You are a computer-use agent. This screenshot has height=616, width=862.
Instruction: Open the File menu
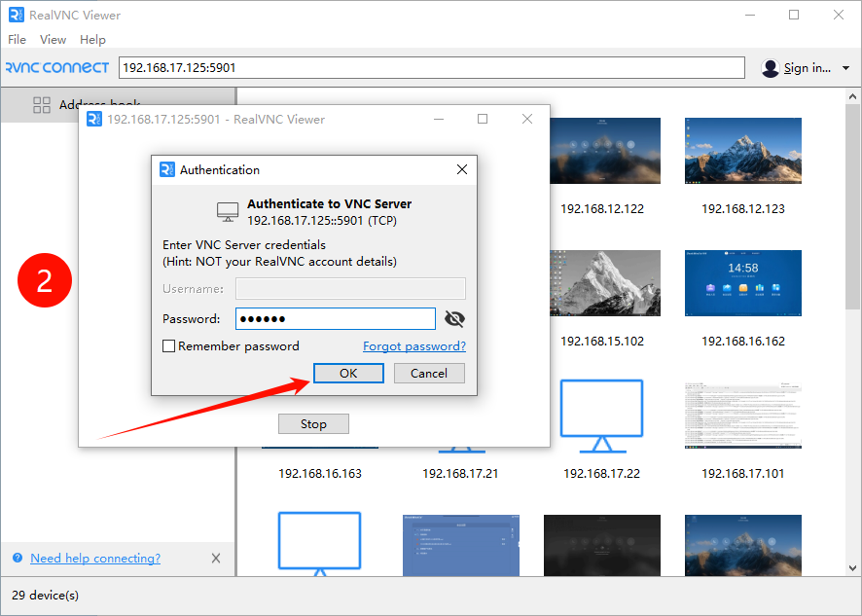(x=18, y=40)
